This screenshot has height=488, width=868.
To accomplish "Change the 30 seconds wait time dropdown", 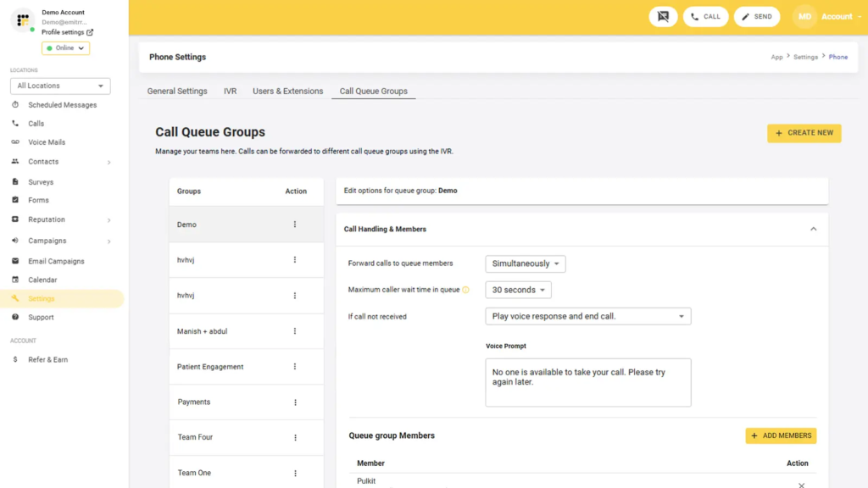I will (x=518, y=289).
